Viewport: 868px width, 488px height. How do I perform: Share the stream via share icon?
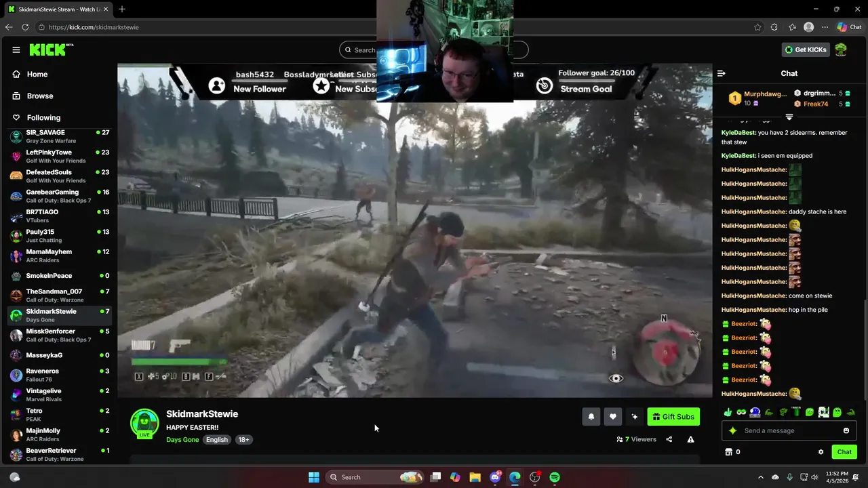pyautogui.click(x=669, y=439)
